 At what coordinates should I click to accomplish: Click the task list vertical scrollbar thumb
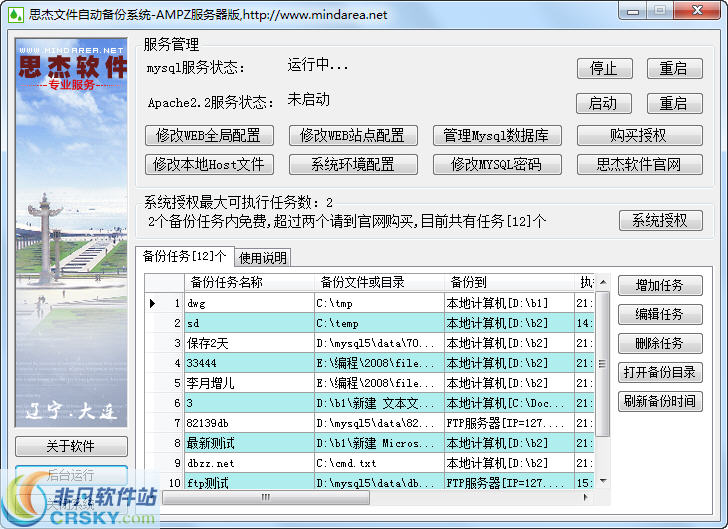[603, 364]
